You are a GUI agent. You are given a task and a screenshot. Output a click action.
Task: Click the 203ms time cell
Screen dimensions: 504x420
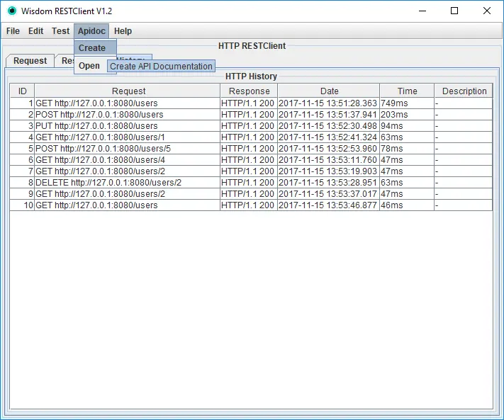click(407, 115)
